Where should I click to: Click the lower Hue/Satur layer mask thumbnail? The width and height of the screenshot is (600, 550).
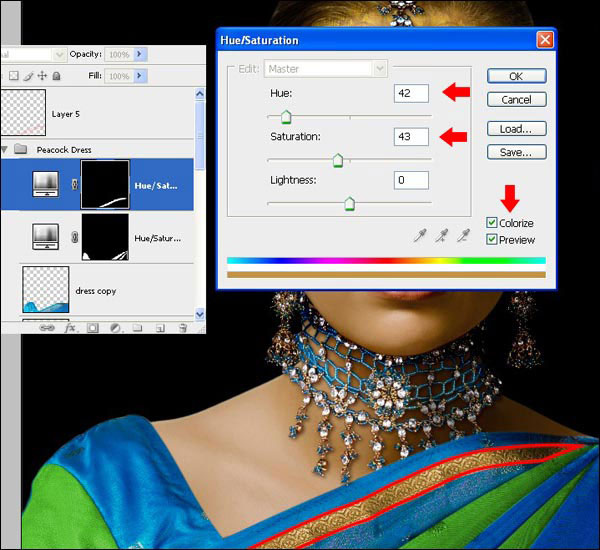point(105,237)
